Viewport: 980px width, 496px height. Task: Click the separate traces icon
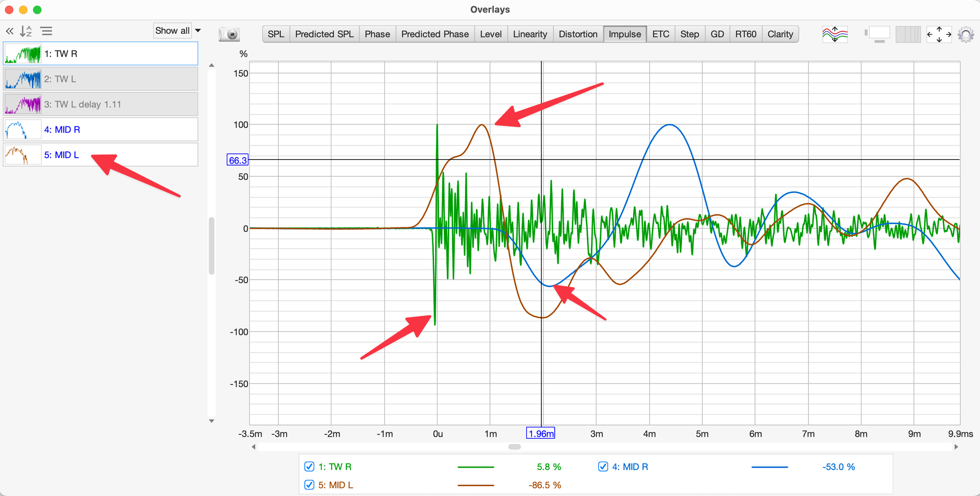click(x=834, y=34)
